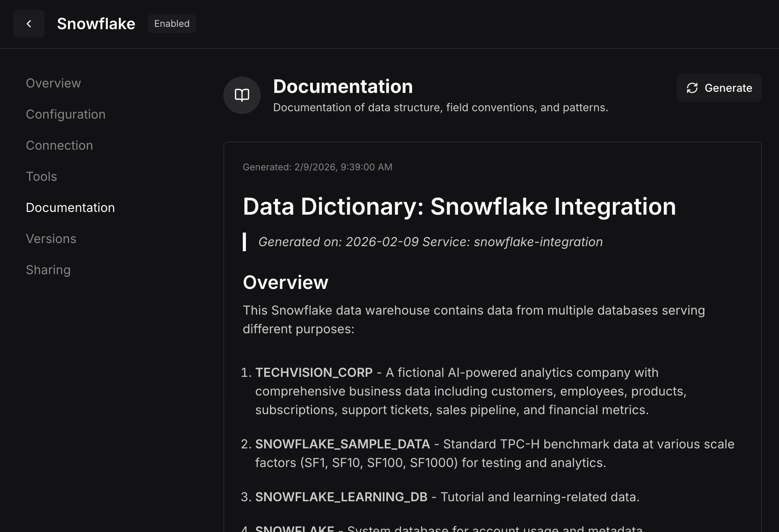The image size is (779, 532).
Task: Switch to the Tools section
Action: 41,177
